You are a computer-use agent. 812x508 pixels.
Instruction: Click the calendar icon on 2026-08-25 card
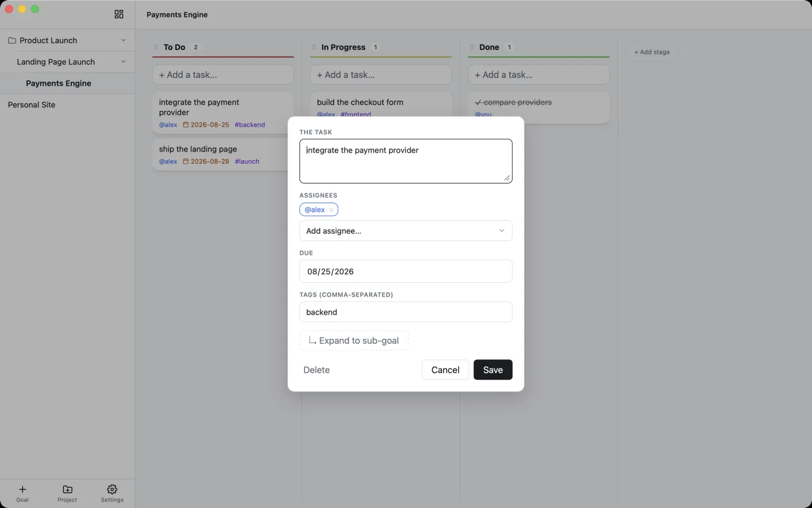[x=186, y=125]
